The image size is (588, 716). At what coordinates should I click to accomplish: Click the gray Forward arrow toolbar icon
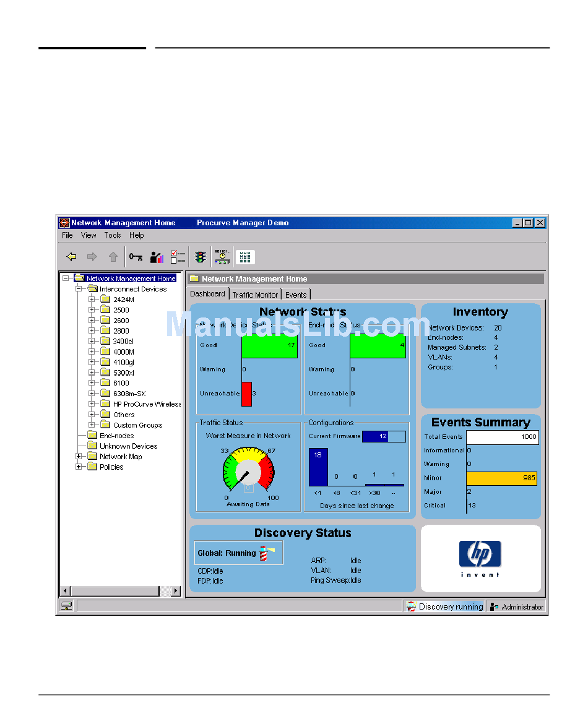(92, 257)
